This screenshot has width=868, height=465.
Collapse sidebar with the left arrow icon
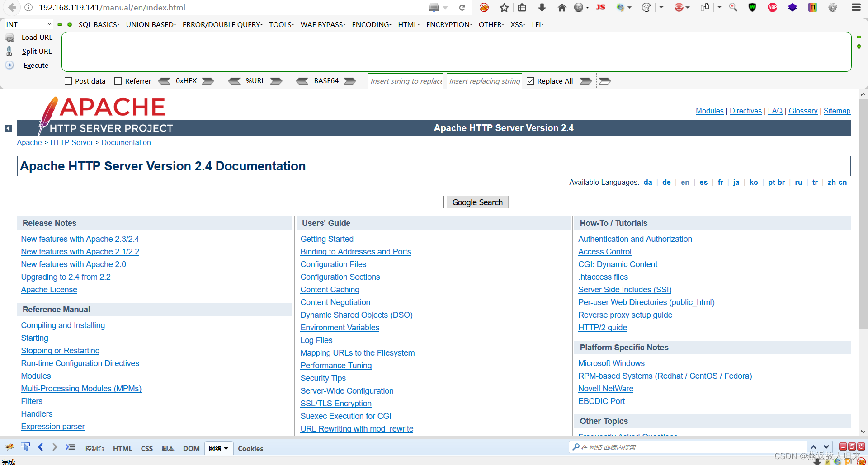tap(8, 128)
